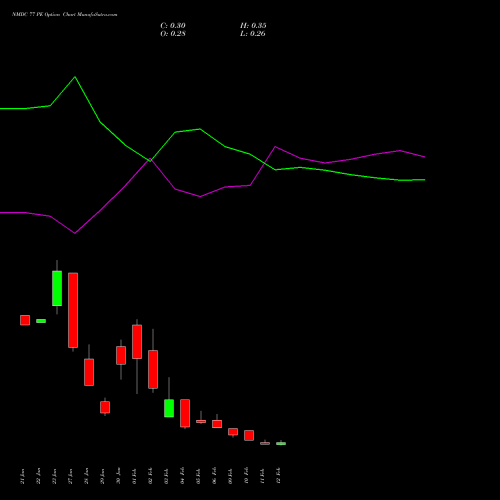500x500 pixels.
Task: Select the thin red candlestick above 05 Feb
Action: tap(201, 421)
